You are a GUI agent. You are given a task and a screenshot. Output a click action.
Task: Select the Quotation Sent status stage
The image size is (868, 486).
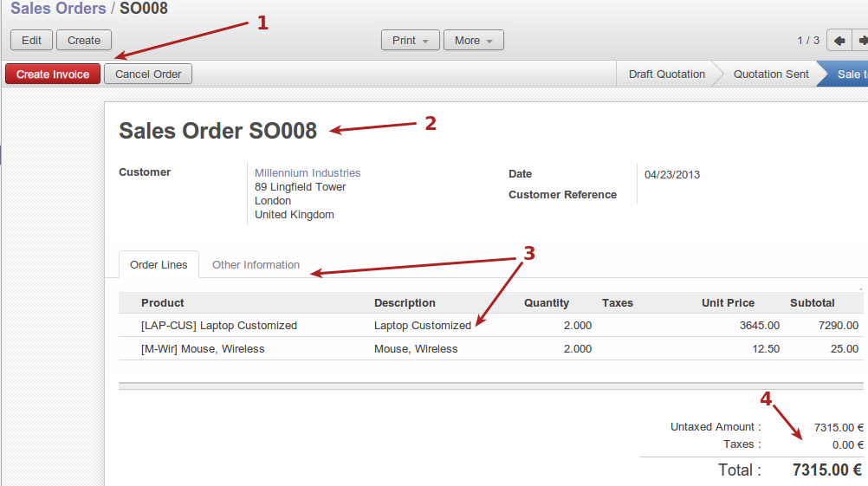click(x=770, y=75)
